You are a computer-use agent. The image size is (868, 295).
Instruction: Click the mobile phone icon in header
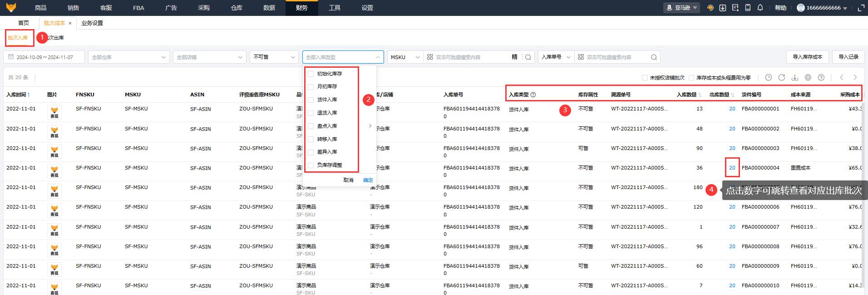tap(748, 8)
